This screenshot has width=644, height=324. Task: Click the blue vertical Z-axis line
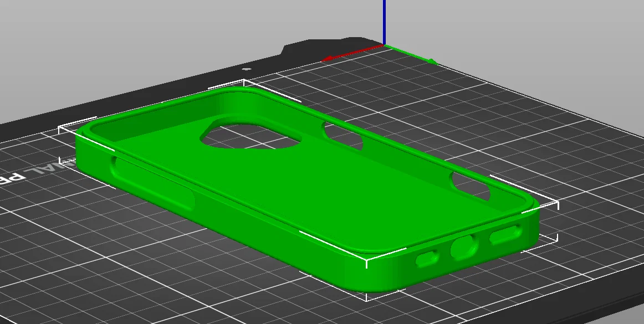pyautogui.click(x=385, y=22)
